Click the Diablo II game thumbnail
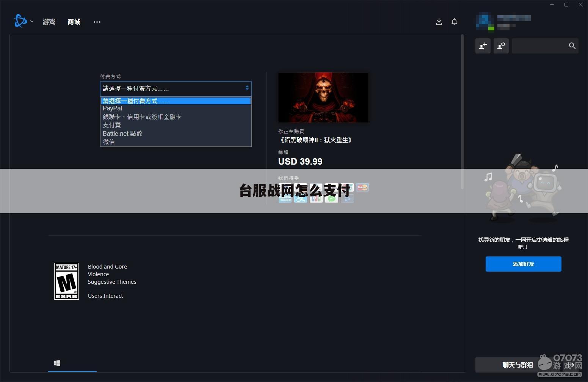 coord(324,97)
